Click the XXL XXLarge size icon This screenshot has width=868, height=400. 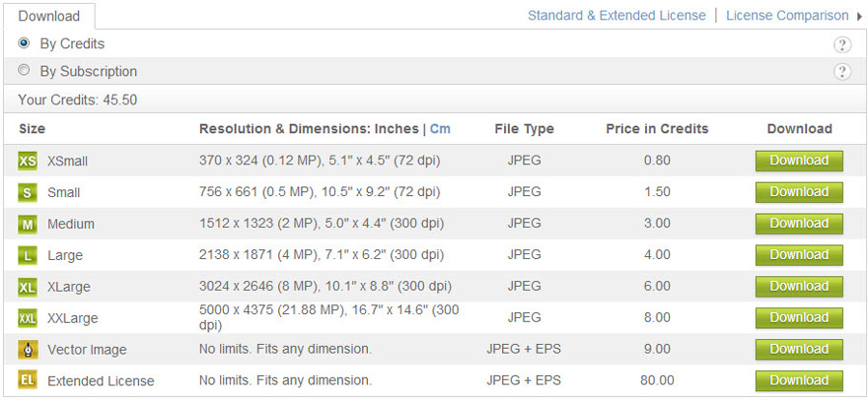tap(28, 318)
